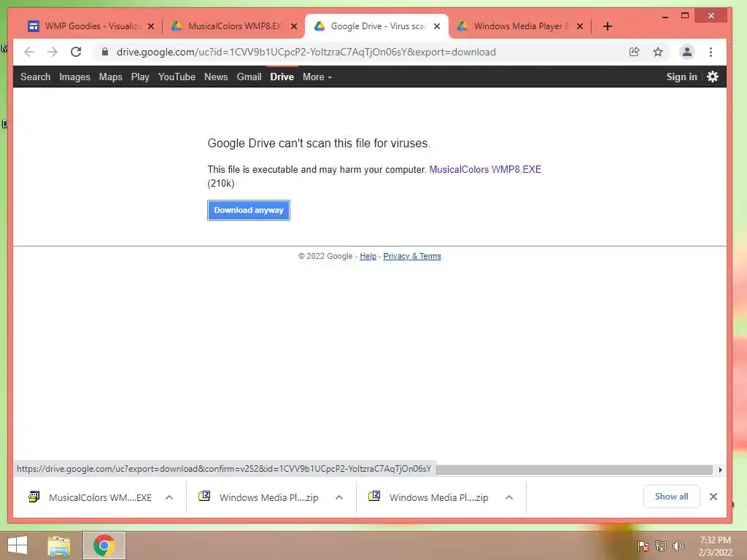The image size is (747, 560).
Task: Expand the More dropdown
Action: tap(317, 77)
